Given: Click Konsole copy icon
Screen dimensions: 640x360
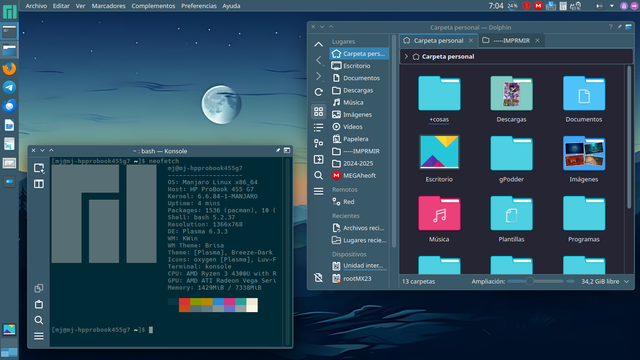Looking at the screenshot, I should tap(39, 289).
